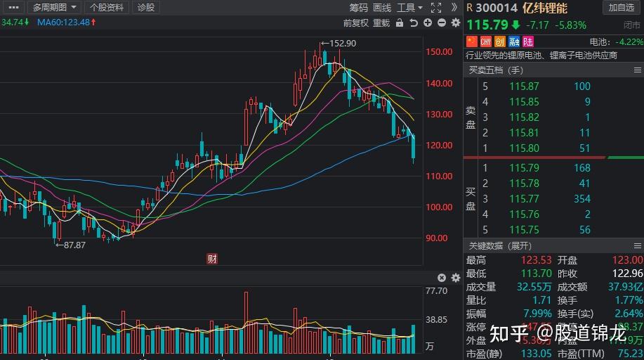Screen dimensions: 644x360
Task: Expand the 工具 tools dropdown
Action: [409, 8]
